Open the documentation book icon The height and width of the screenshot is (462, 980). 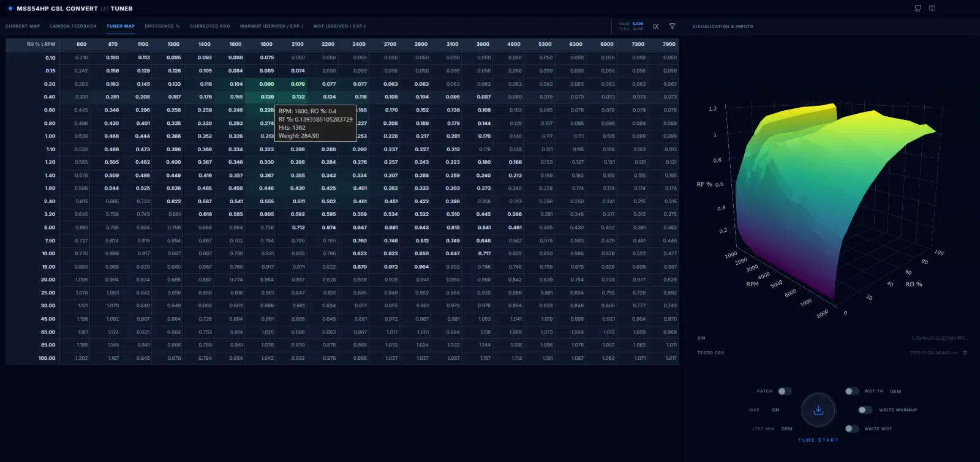pyautogui.click(x=932, y=9)
